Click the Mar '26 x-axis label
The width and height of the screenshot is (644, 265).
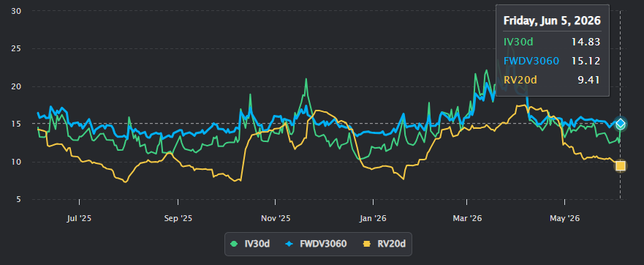tap(467, 218)
